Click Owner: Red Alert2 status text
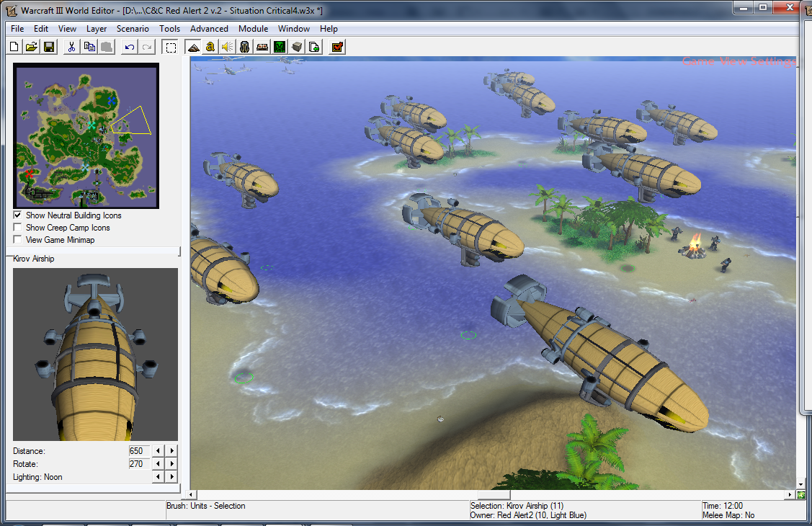This screenshot has width=812, height=526. pyautogui.click(x=528, y=515)
